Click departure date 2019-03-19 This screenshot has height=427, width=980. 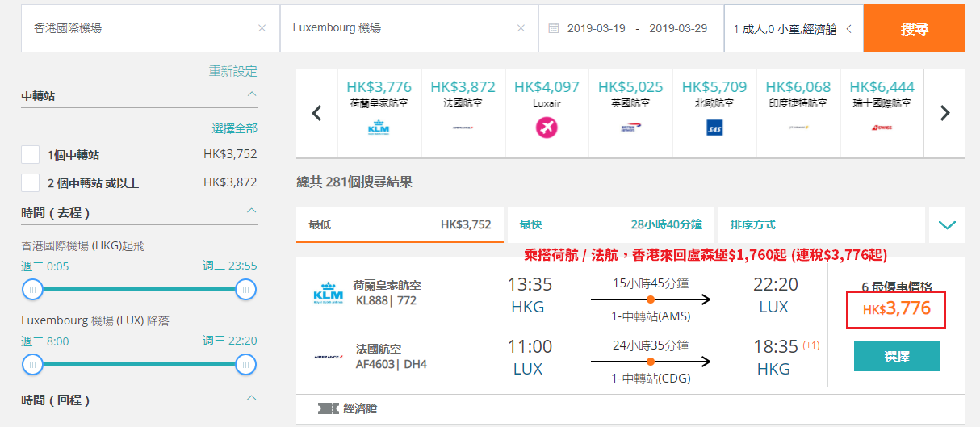click(x=597, y=28)
